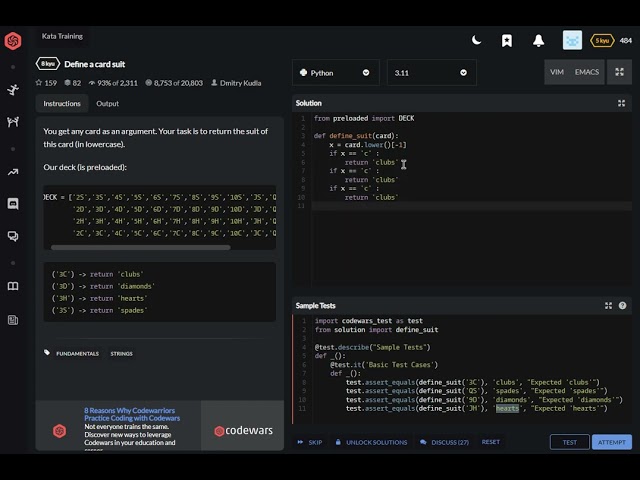Toggle fullscreen editor layout icon

tap(619, 72)
